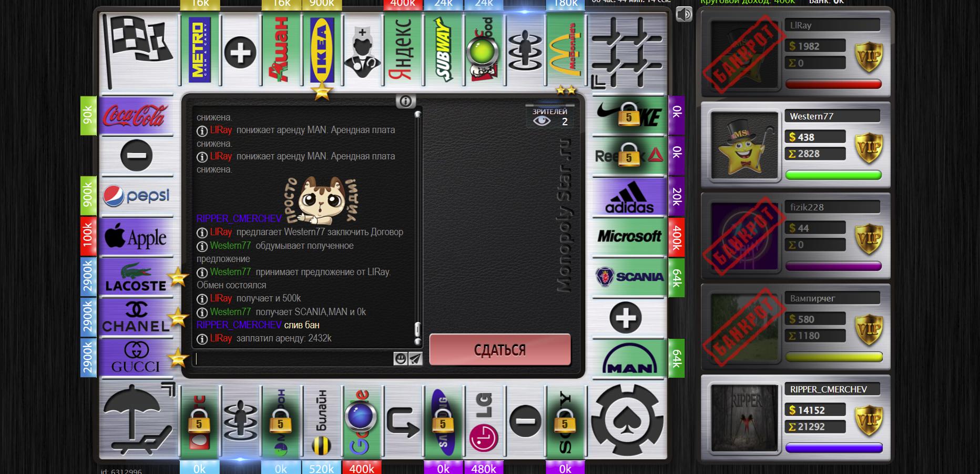
Task: Select the MAN property tile
Action: 629,358
